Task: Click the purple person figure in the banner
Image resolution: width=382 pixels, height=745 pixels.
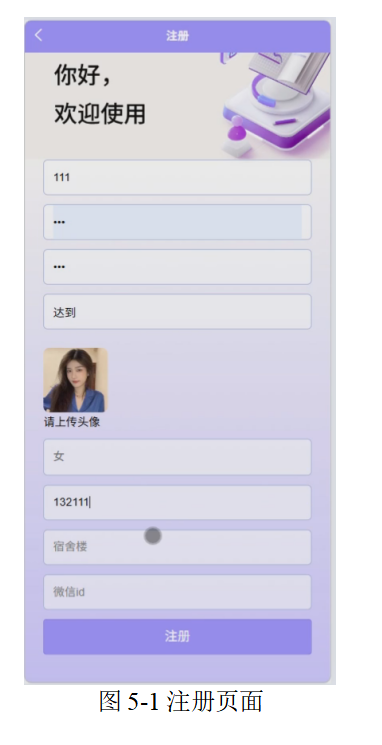Action: tap(236, 129)
